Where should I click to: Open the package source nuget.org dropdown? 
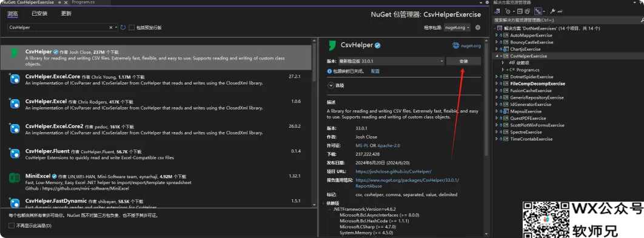(457, 27)
